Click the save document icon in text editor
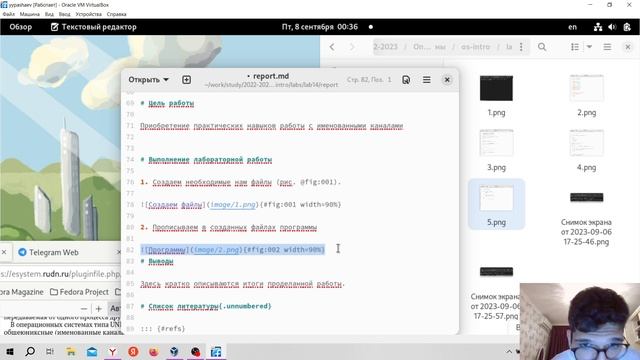The height and width of the screenshot is (360, 640). [406, 80]
